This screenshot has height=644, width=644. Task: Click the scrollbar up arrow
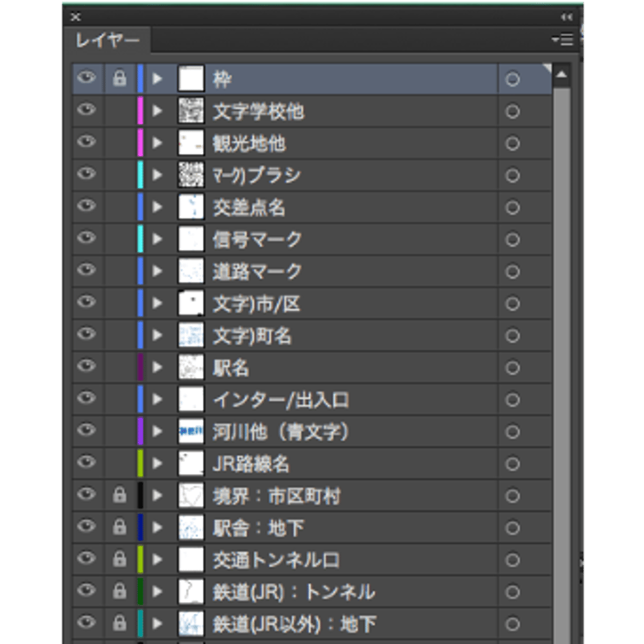[x=561, y=75]
